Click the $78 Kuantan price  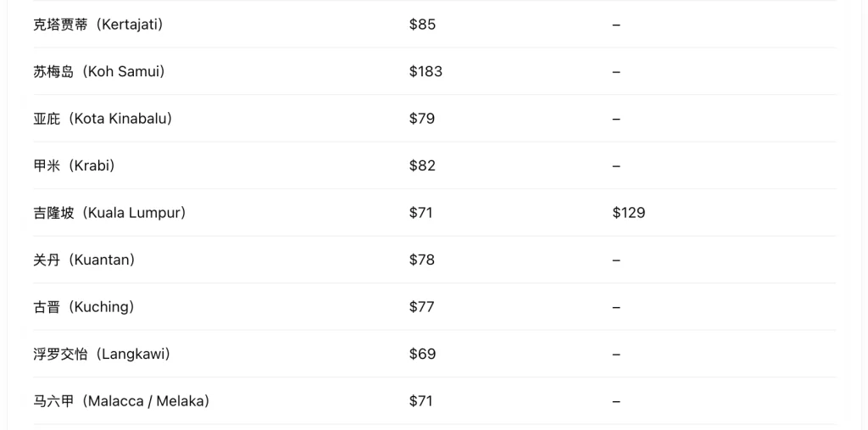point(422,260)
